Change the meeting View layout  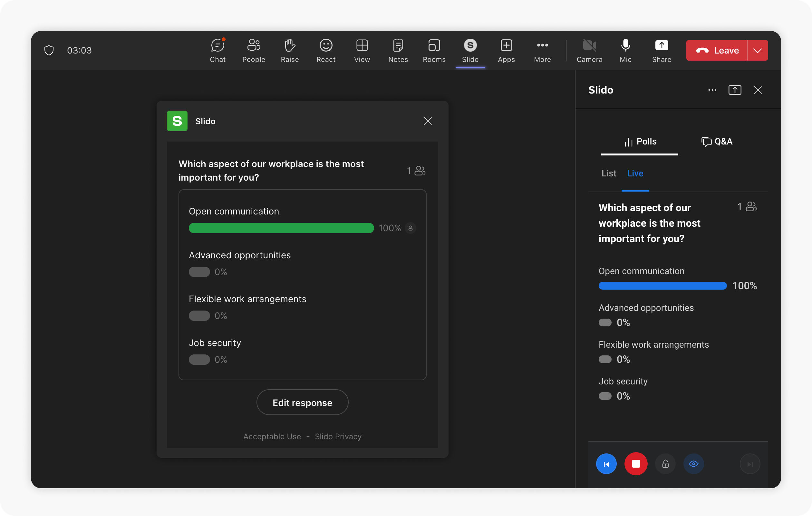pos(362,51)
